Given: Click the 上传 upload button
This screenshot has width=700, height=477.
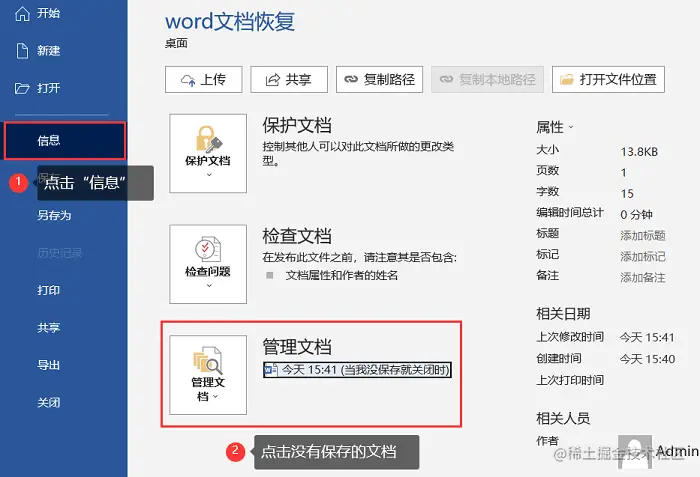Looking at the screenshot, I should pos(204,80).
